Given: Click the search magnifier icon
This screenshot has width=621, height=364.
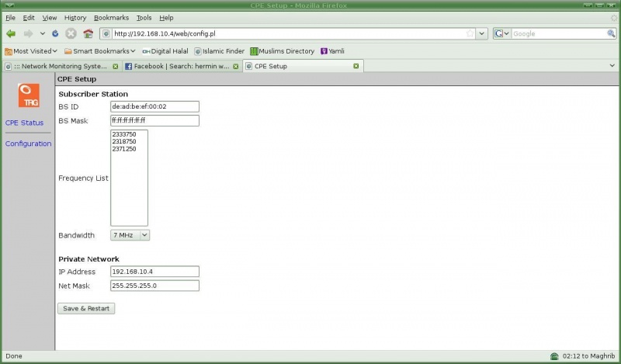Looking at the screenshot, I should point(611,33).
